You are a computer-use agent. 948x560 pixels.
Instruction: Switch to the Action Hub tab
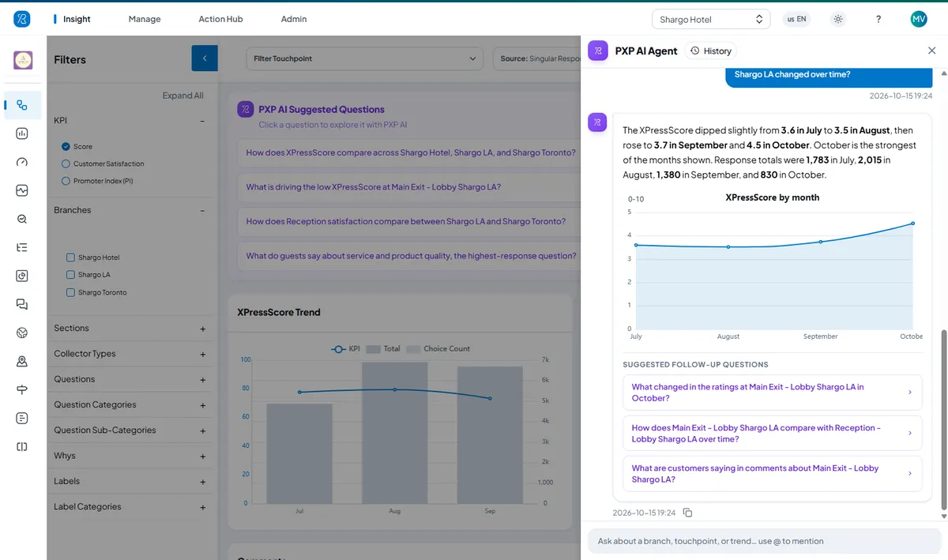(x=220, y=19)
